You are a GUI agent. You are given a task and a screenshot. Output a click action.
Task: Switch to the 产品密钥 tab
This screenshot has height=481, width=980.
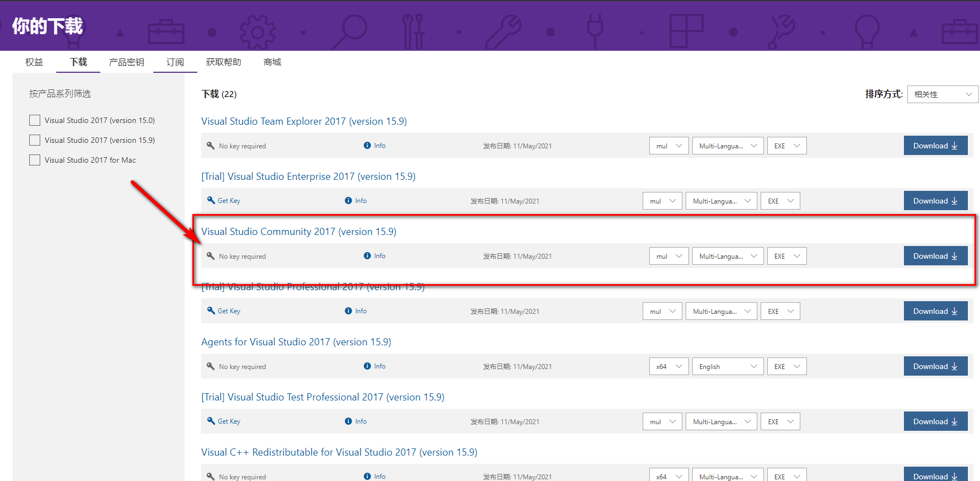pyautogui.click(x=127, y=62)
